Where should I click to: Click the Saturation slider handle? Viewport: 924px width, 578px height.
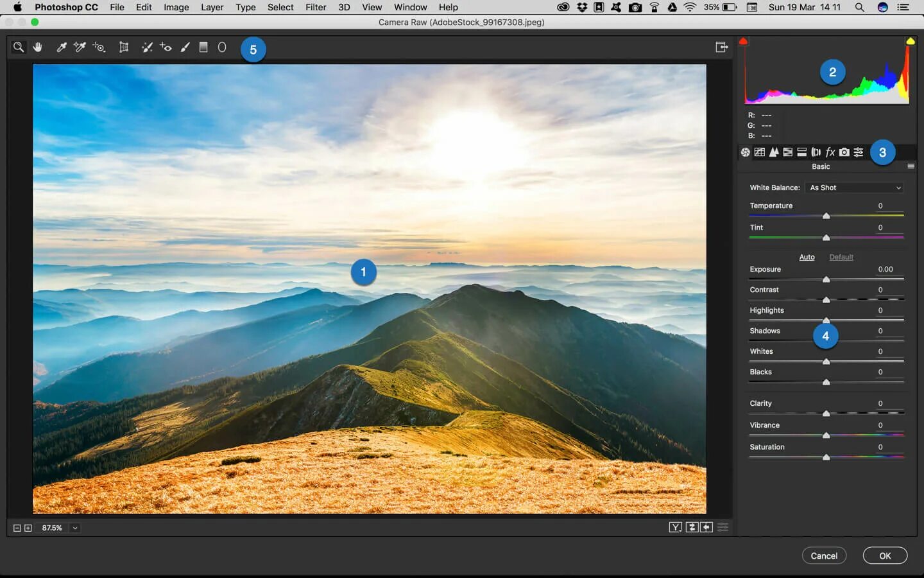[826, 457]
